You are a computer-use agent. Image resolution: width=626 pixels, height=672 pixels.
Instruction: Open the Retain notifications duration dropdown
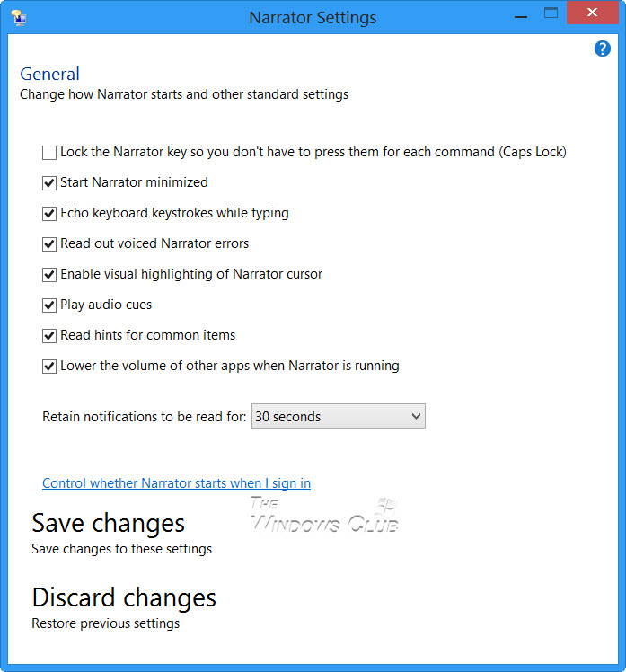(338, 417)
